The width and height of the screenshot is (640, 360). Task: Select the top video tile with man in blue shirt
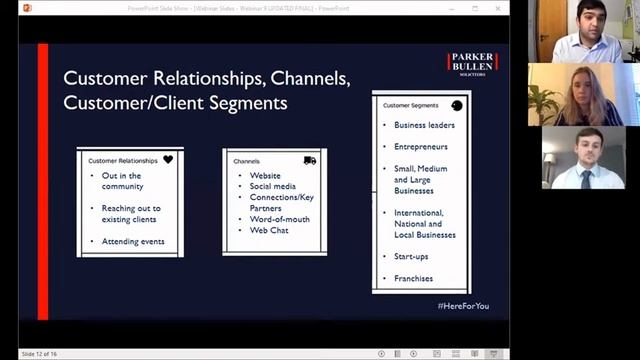point(584,31)
